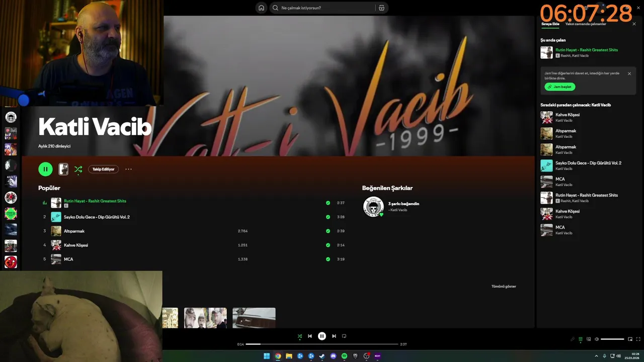Click Tümünü göster link
644x362 pixels.
coord(504,287)
